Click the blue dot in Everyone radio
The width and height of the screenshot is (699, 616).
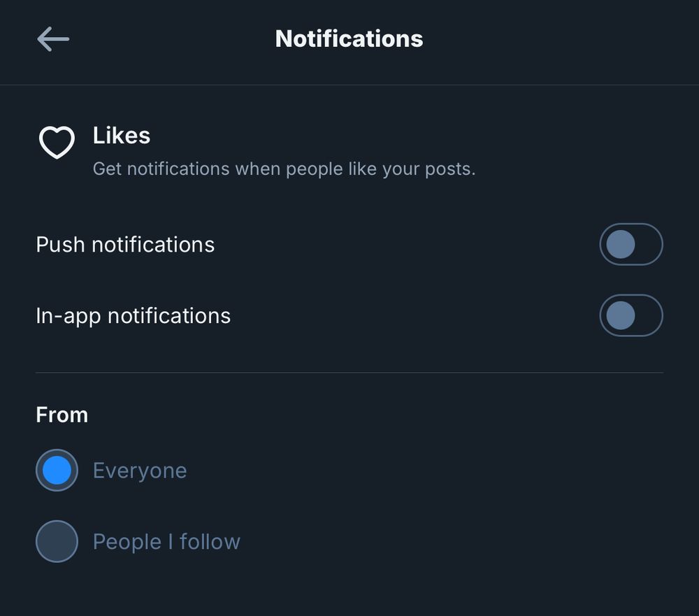57,471
